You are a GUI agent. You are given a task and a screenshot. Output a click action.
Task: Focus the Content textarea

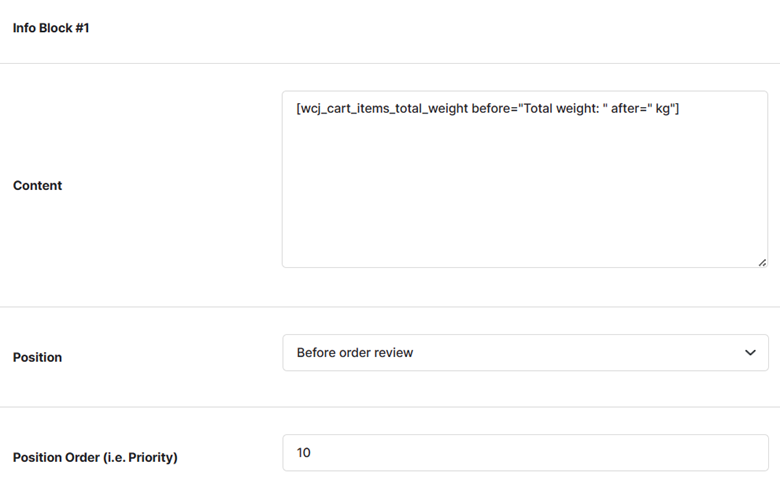(525, 179)
